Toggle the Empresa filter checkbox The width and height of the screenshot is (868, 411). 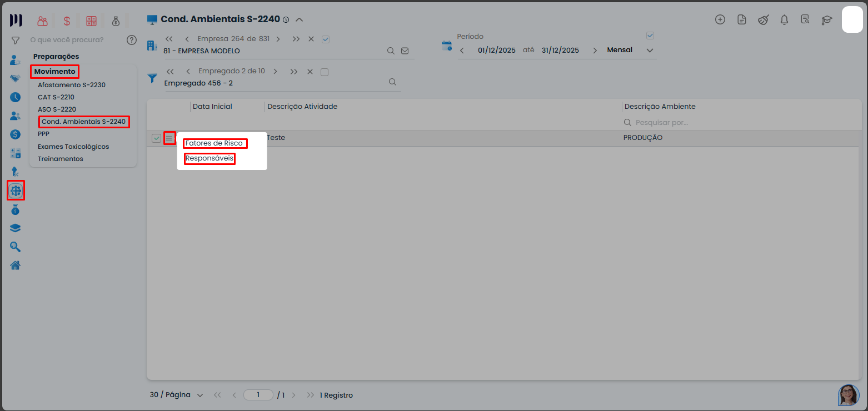[x=326, y=39]
